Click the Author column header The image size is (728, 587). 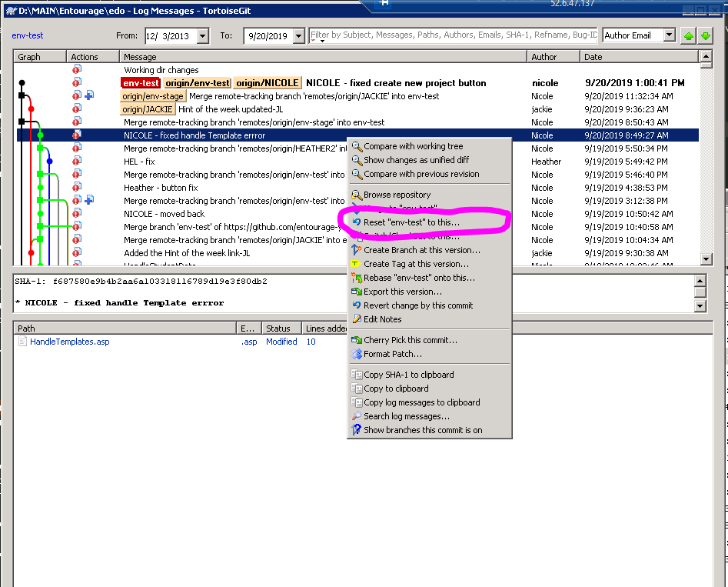553,57
